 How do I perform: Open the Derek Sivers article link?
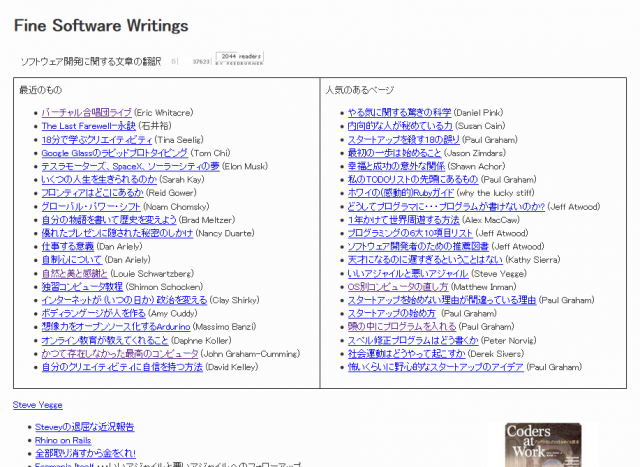(407, 354)
